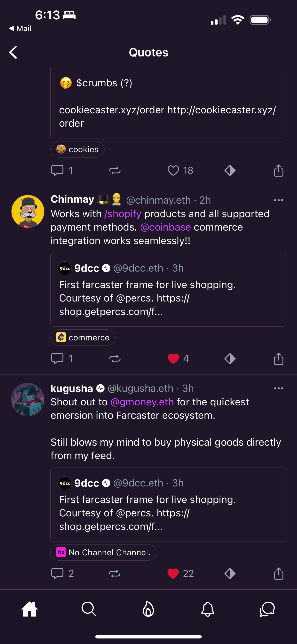The height and width of the screenshot is (644, 297).
Task: Open the trending flame tab
Action: [x=148, y=609]
